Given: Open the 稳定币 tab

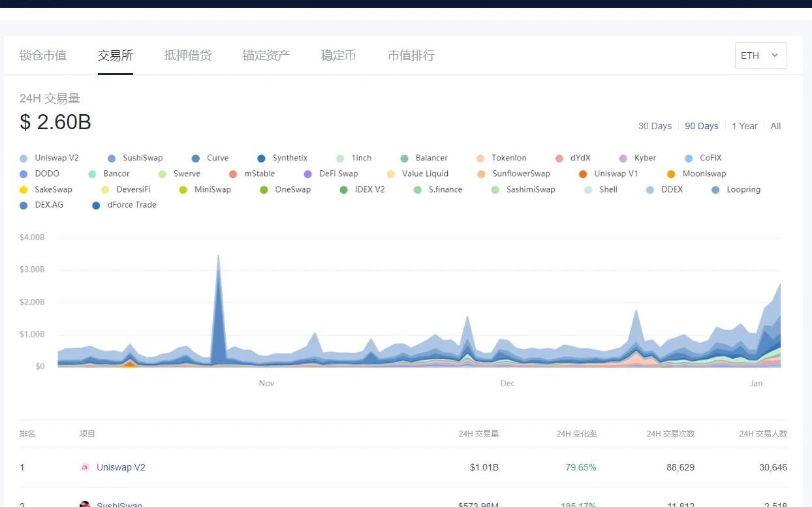Looking at the screenshot, I should tap(338, 55).
